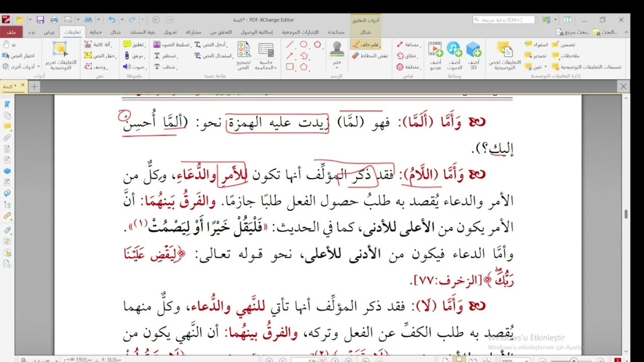Select the Replace Text tool (استبدال النص)
The width and height of the screenshot is (644, 362).
point(213,55)
